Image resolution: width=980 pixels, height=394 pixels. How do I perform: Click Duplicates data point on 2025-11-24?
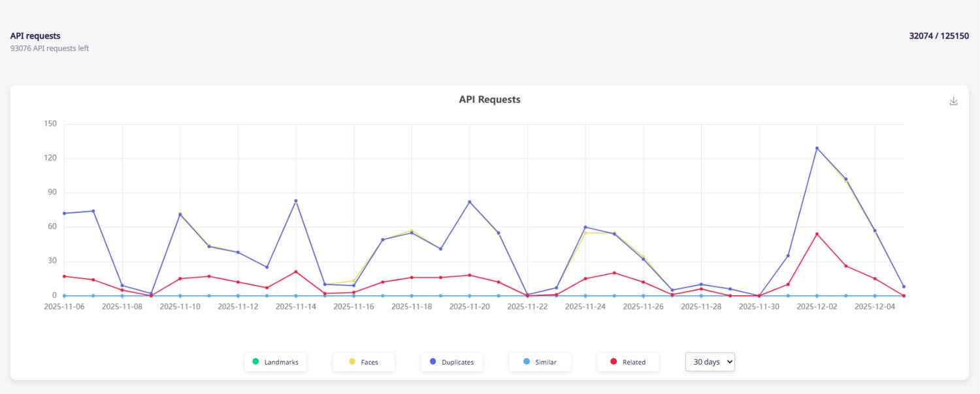point(585,227)
